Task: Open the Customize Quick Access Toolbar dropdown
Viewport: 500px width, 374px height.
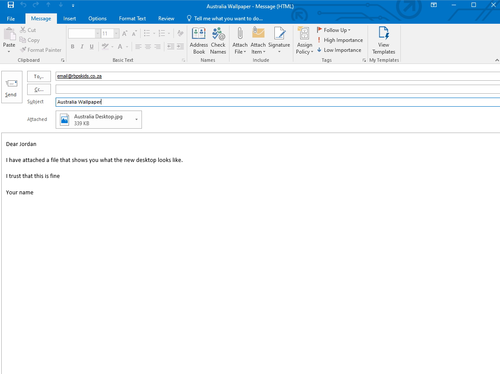Action: pyautogui.click(x=73, y=5)
